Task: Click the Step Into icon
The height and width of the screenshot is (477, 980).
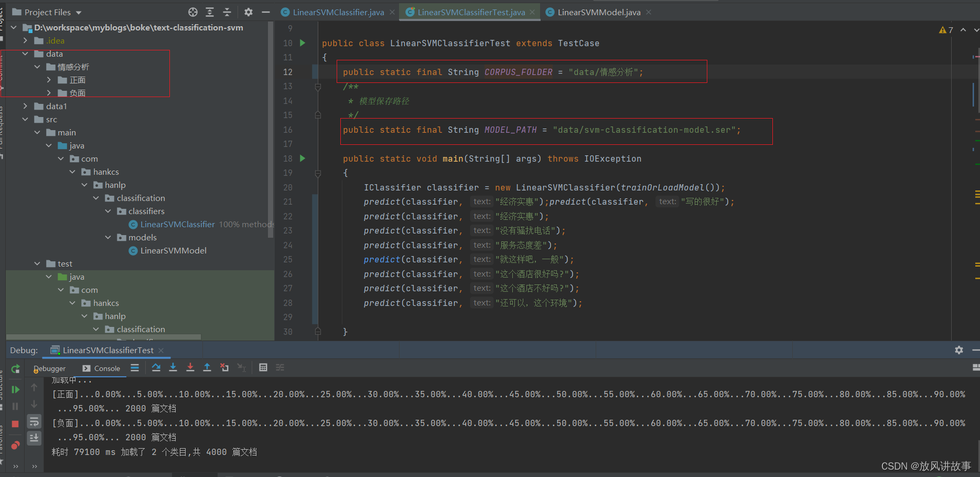Action: pyautogui.click(x=173, y=367)
